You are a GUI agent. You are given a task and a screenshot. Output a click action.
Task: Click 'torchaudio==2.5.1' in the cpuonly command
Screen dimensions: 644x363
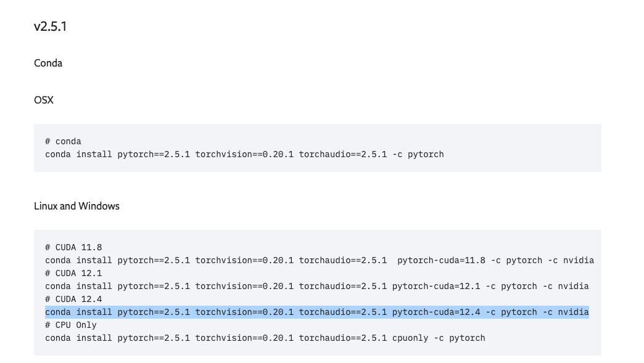click(342, 338)
